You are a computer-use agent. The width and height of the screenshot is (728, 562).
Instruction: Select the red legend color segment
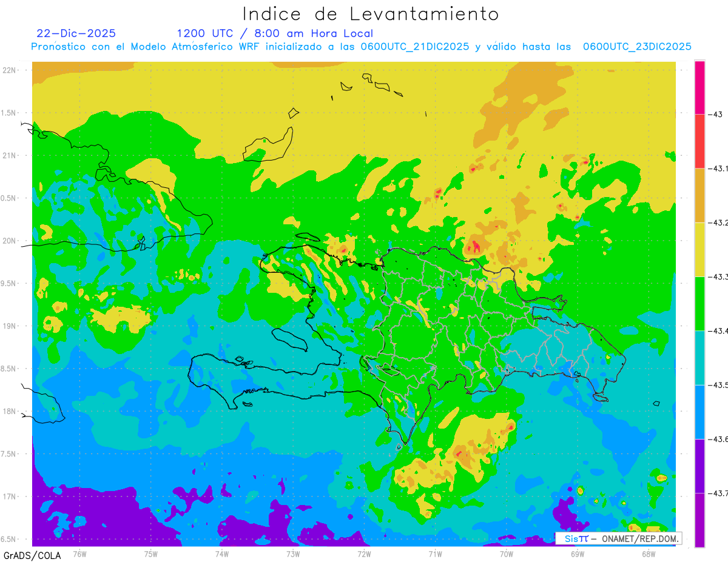(x=699, y=141)
